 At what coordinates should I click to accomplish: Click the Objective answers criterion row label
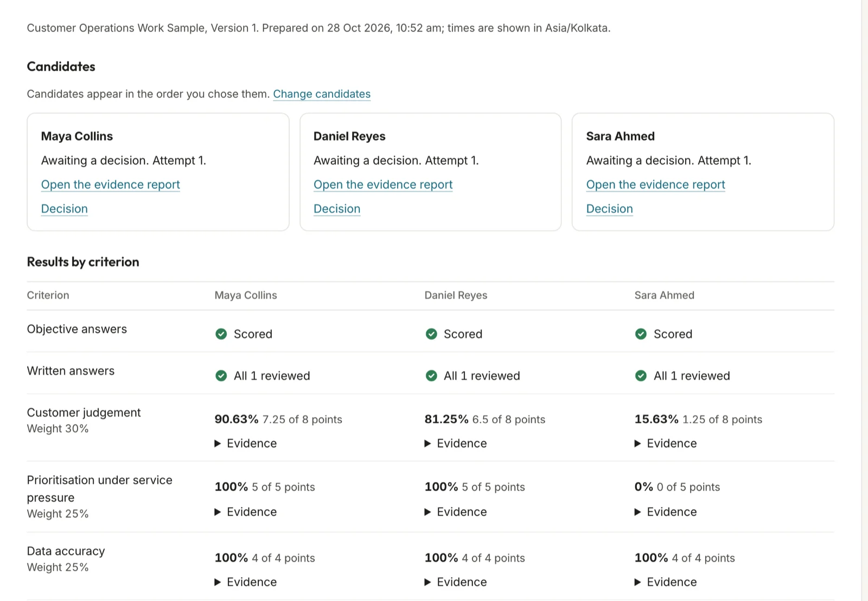click(77, 329)
